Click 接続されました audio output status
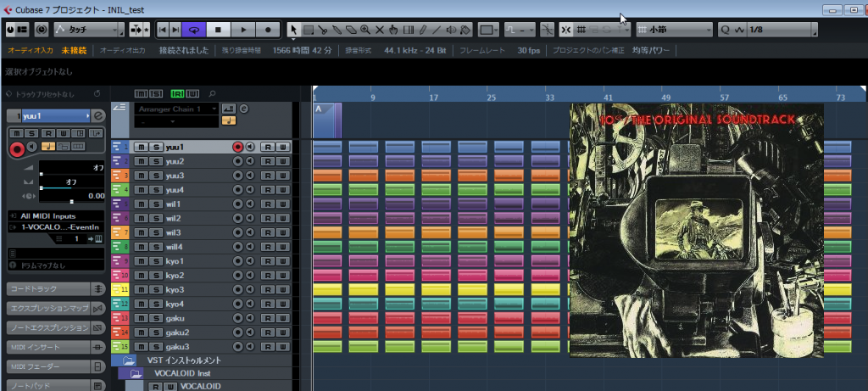 click(x=184, y=50)
